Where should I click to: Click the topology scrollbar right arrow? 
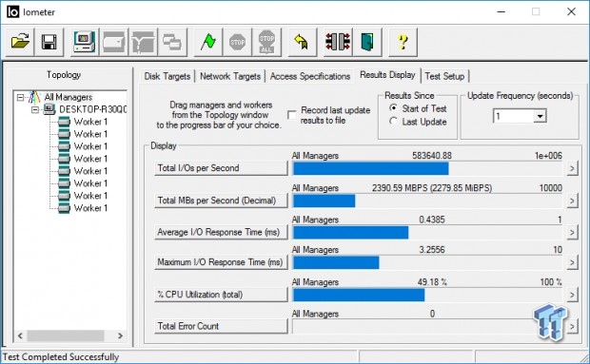[121, 335]
